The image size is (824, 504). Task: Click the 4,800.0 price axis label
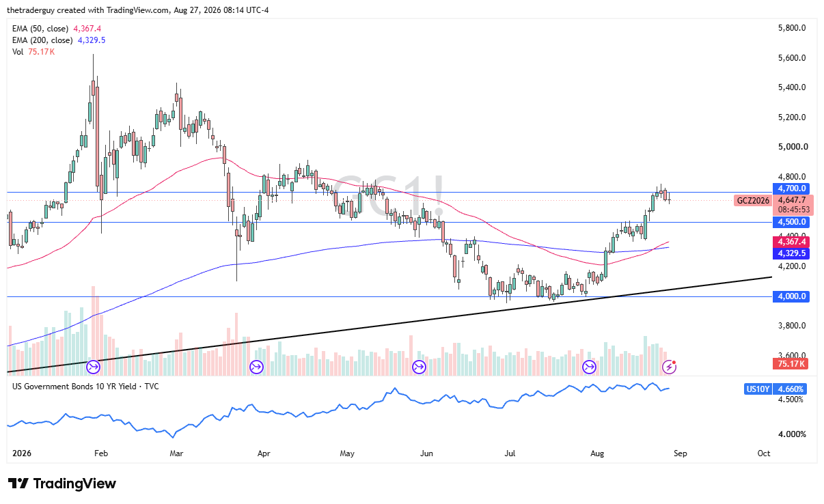click(792, 177)
